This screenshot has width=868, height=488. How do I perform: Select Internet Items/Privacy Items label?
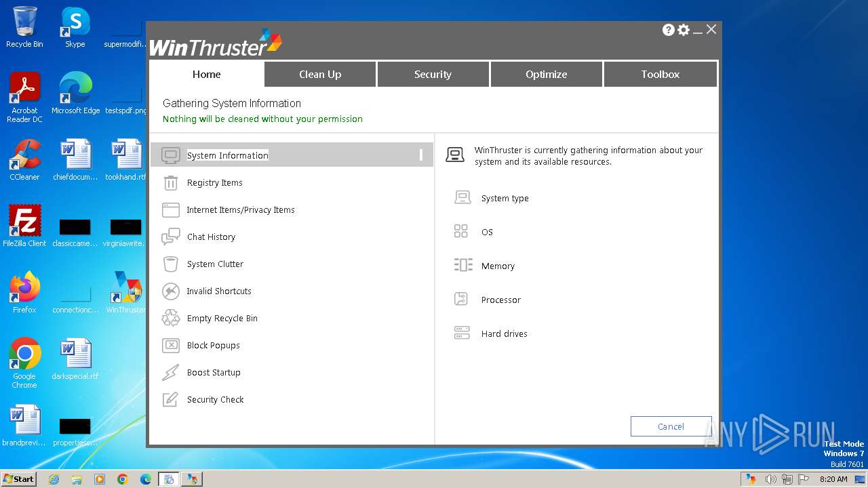(x=241, y=210)
